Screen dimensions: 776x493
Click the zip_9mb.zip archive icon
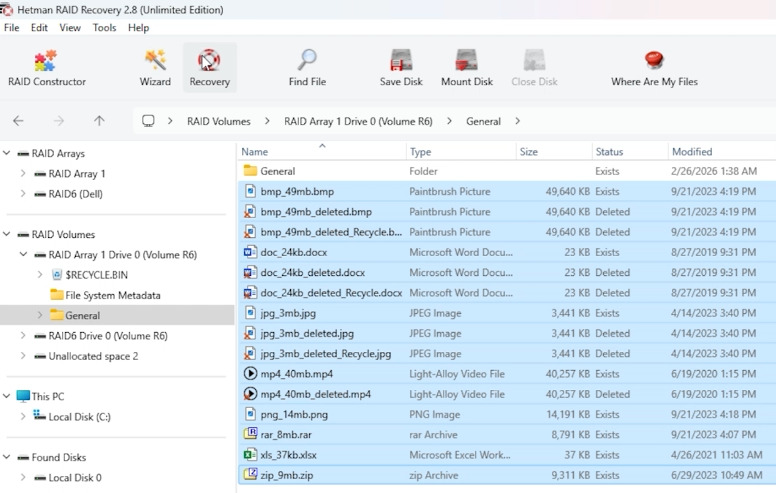tap(250, 475)
